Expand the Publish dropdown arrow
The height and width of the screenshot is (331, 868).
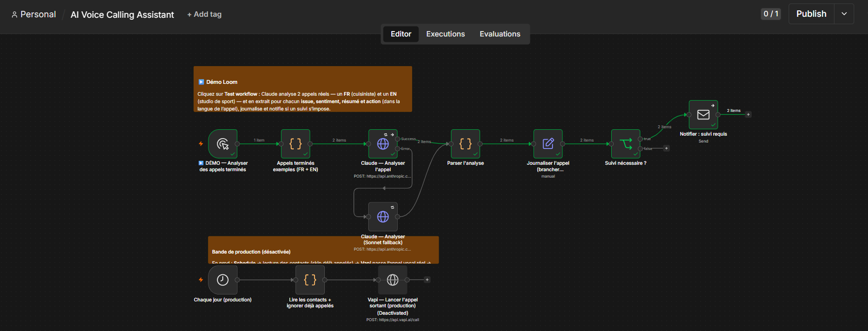coord(844,14)
